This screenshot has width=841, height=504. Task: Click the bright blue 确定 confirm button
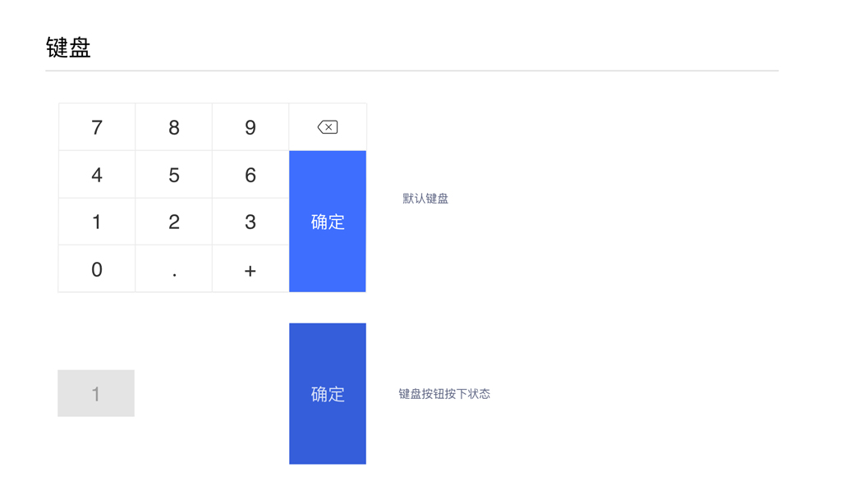coord(327,222)
